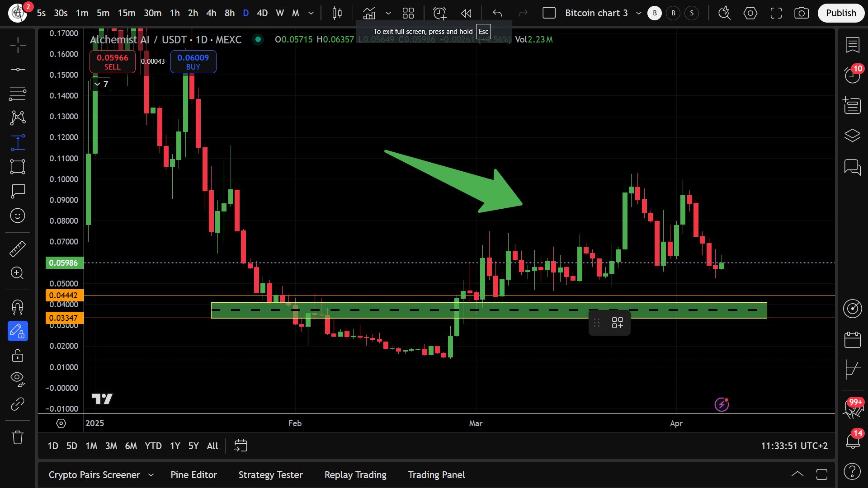
Task: Open the bar replay rewind icon
Action: pos(466,13)
